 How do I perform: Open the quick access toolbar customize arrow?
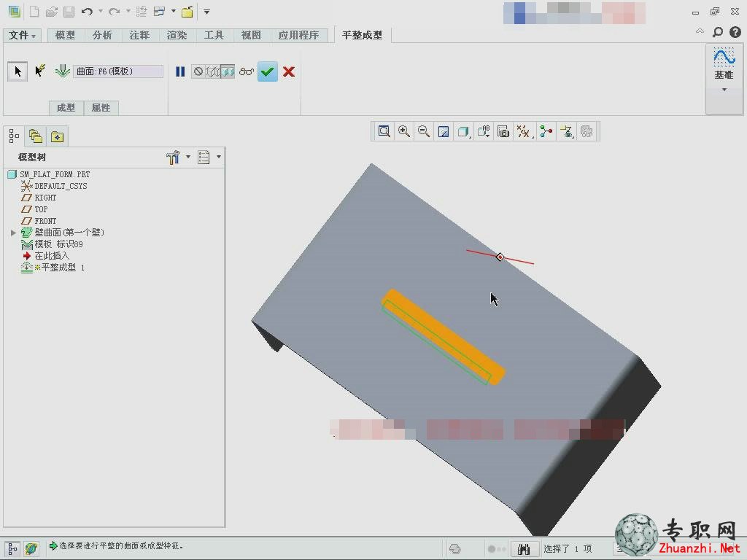(x=206, y=12)
